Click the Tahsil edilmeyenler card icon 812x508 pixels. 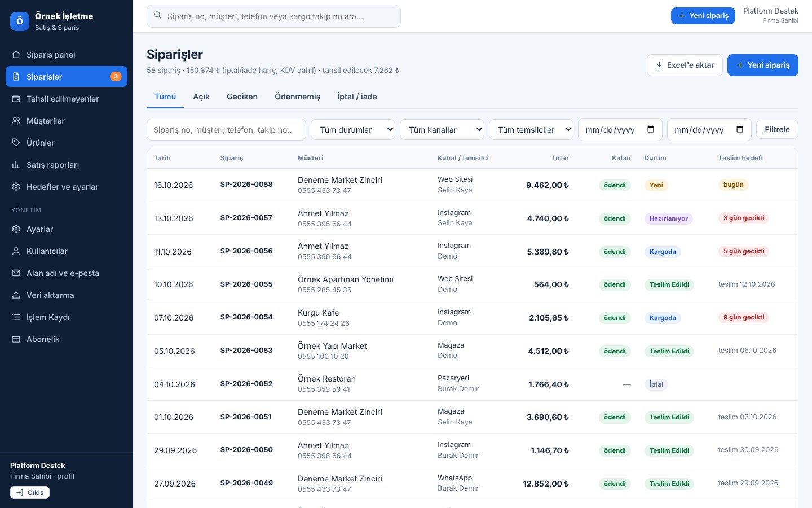[16, 99]
